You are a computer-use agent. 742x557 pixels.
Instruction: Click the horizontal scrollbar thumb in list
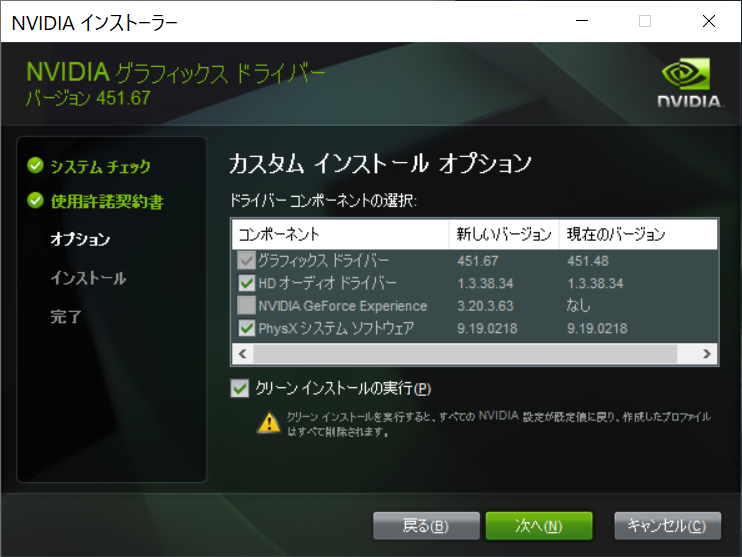click(465, 354)
